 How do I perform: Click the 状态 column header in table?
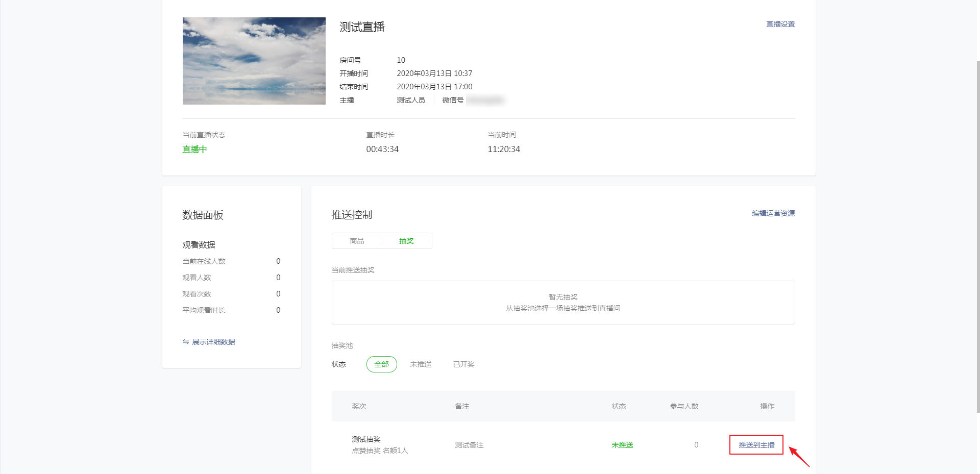(x=619, y=406)
